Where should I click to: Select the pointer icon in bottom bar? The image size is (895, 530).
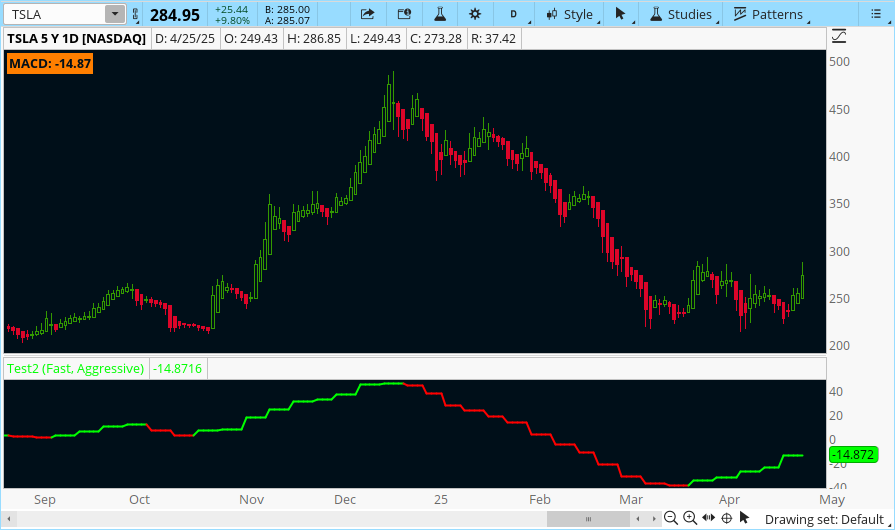[744, 518]
